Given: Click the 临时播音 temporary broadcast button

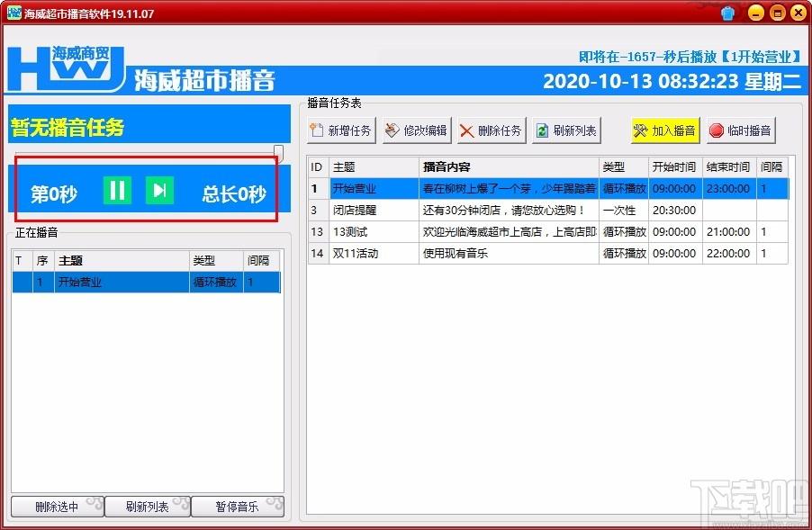Looking at the screenshot, I should coord(741,130).
